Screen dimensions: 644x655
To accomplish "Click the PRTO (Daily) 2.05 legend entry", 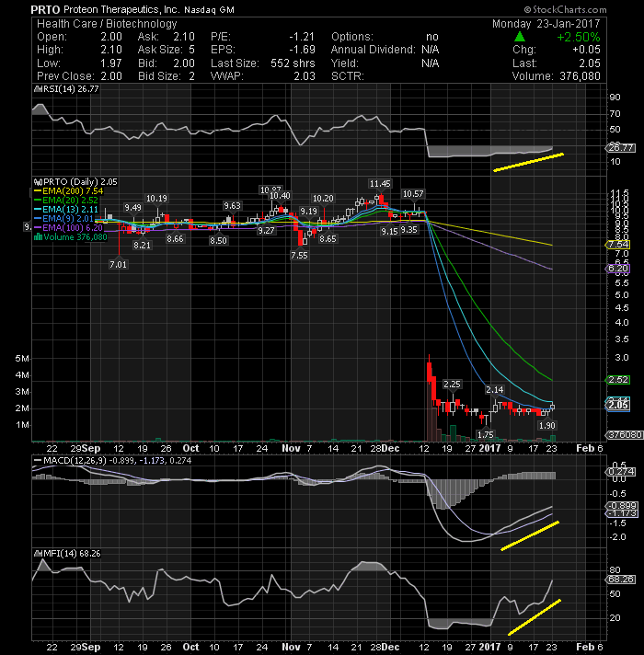I will pyautogui.click(x=80, y=182).
